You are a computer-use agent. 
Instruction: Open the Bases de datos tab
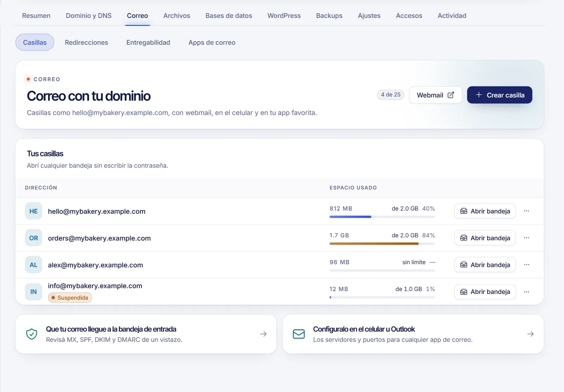pyautogui.click(x=229, y=15)
